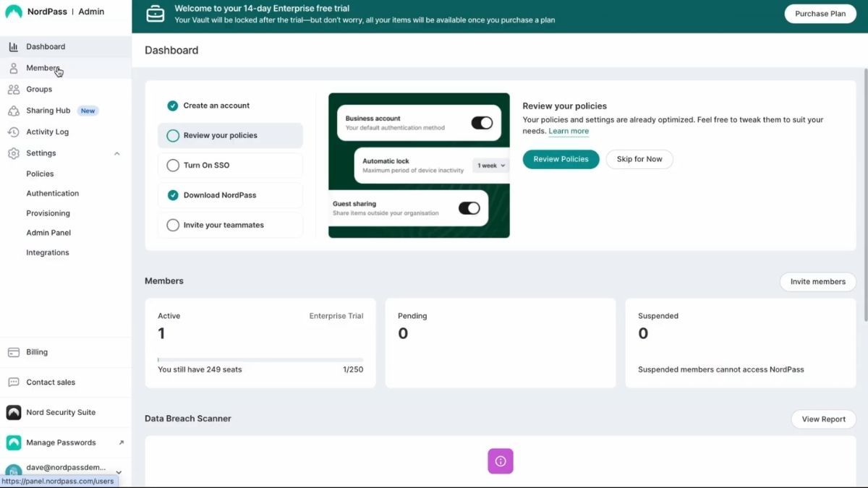Click the external link arrow beside Manage Passwords
This screenshot has height=488, width=868.
coord(121,442)
